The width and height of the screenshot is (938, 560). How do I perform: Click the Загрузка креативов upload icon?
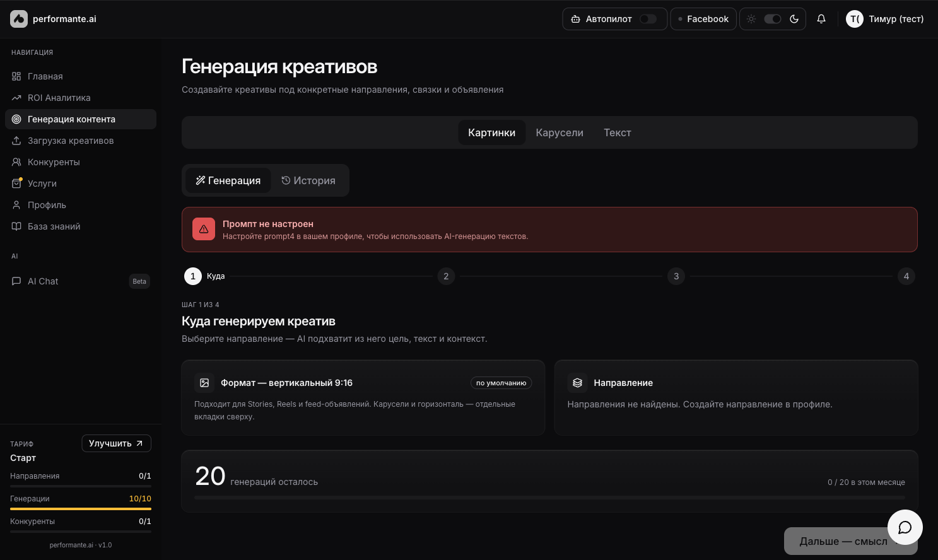click(16, 141)
